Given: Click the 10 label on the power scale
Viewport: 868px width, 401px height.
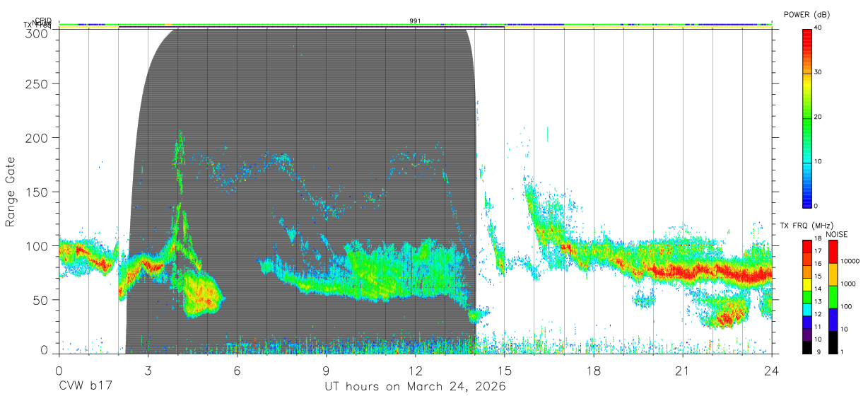Looking at the screenshot, I should (819, 161).
